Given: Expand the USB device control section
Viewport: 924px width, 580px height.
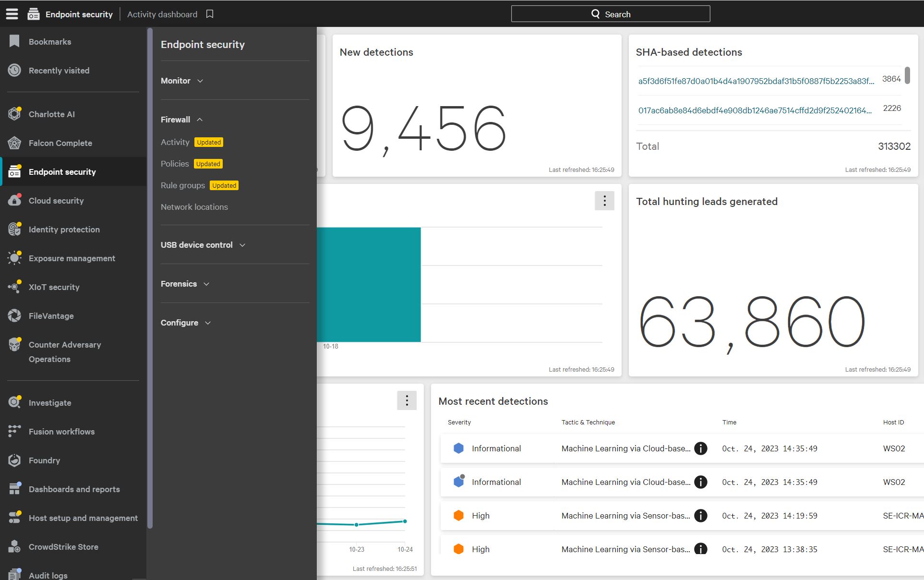Looking at the screenshot, I should 203,245.
